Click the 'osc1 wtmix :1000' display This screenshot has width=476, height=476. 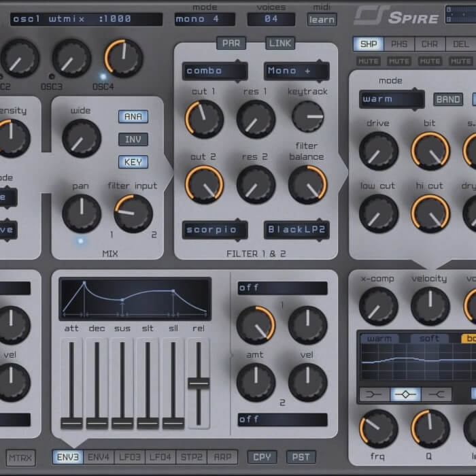pyautogui.click(x=86, y=19)
